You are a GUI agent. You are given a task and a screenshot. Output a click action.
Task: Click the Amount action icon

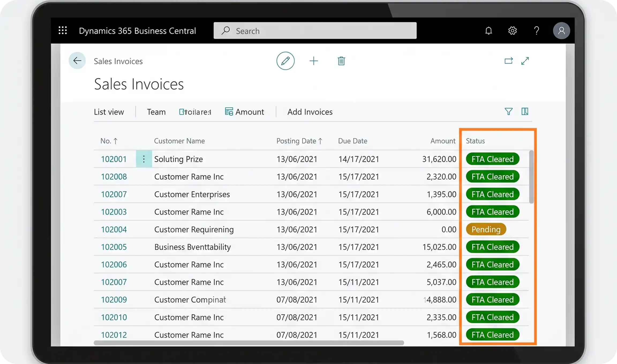coord(229,112)
